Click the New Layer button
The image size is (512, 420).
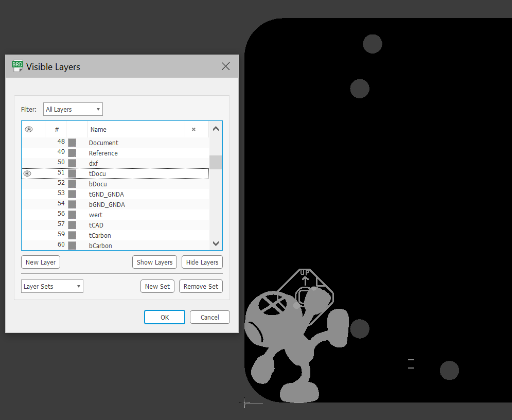click(x=41, y=262)
